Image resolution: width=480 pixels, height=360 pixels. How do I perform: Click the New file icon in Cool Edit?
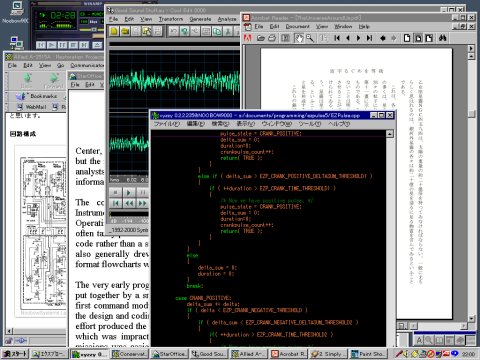tap(114, 31)
